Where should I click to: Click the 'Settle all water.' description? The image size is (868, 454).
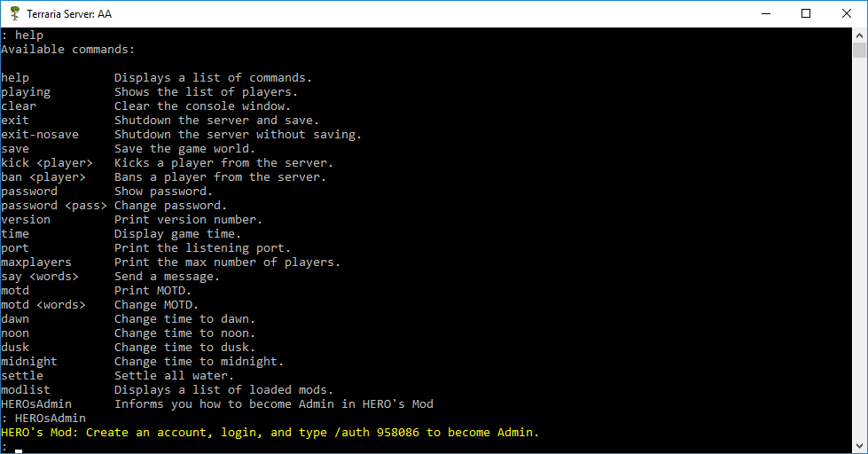coord(175,376)
